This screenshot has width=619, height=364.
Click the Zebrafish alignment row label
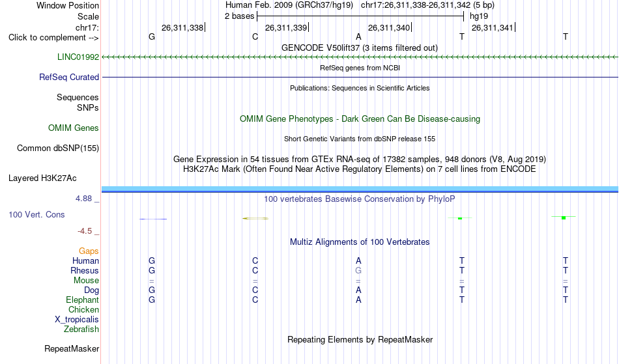81,329
